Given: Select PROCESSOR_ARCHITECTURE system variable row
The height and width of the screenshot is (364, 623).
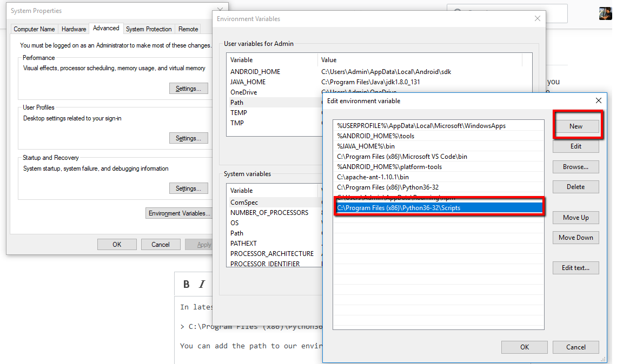Looking at the screenshot, I should (x=275, y=254).
